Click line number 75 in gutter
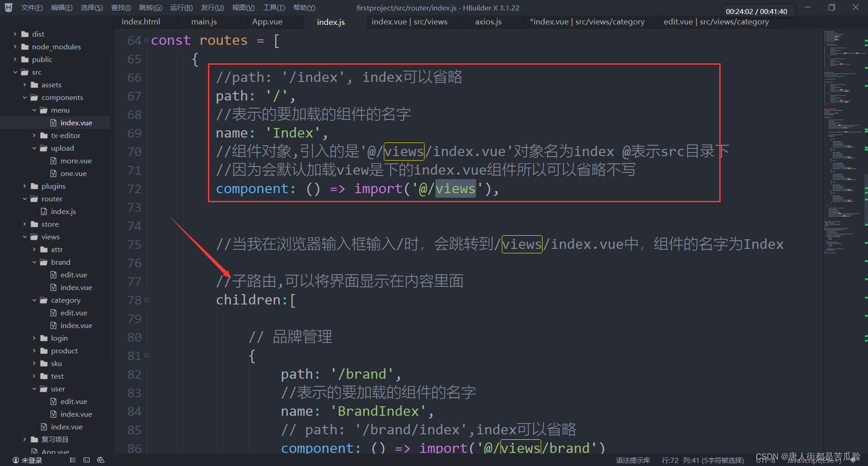Screen dimensions: 868x466 134,244
